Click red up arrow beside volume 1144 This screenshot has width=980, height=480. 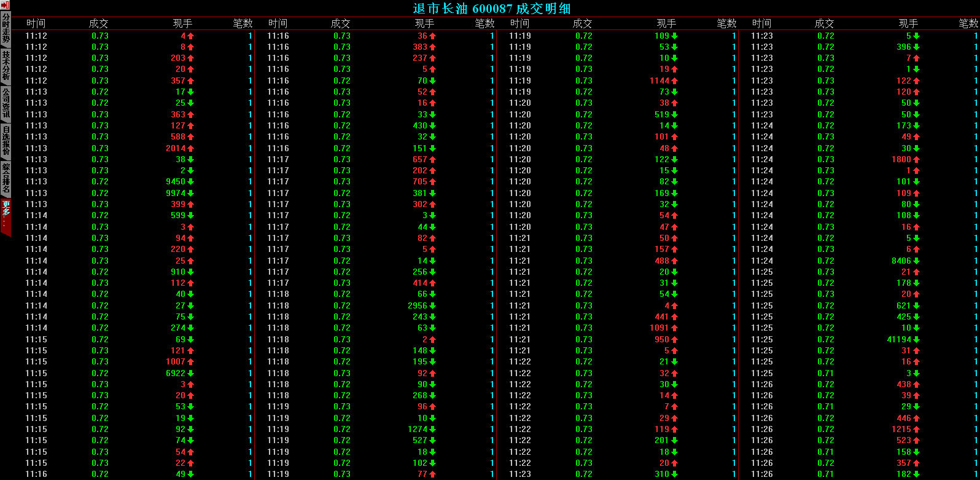pos(674,81)
